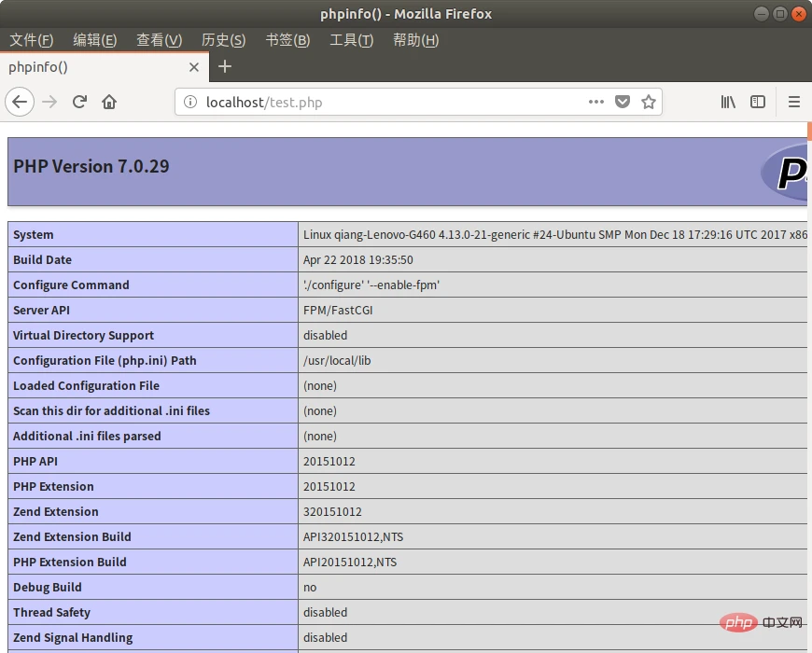Close the phpinfo() tab
The image size is (812, 653).
[194, 67]
